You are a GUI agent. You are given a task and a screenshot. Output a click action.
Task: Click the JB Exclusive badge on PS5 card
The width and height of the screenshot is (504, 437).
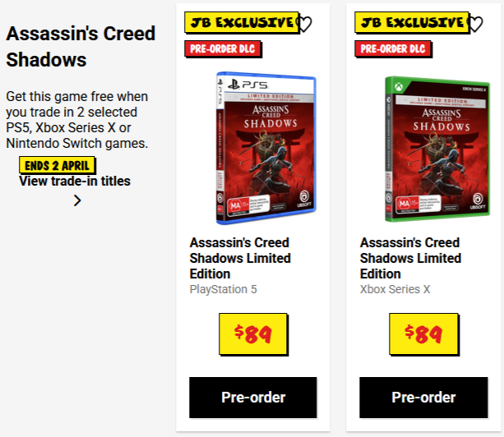tap(239, 23)
